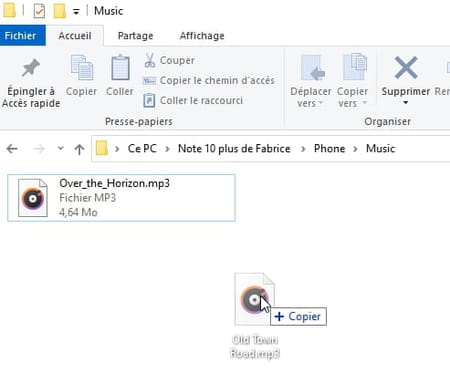This screenshot has height=384, width=450.
Task: Open the Fichier menu tab
Action: tap(20, 36)
